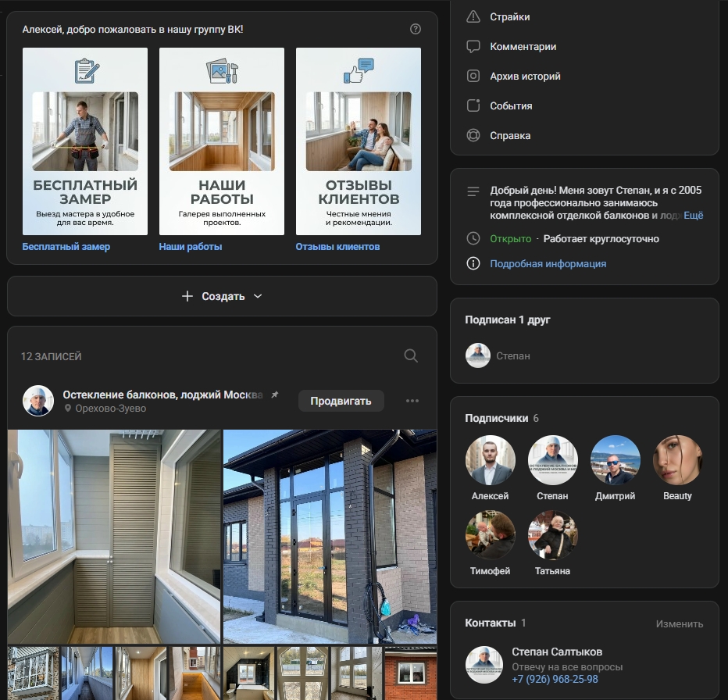
Task: Click Изменить in the contacts block
Action: pos(679,623)
